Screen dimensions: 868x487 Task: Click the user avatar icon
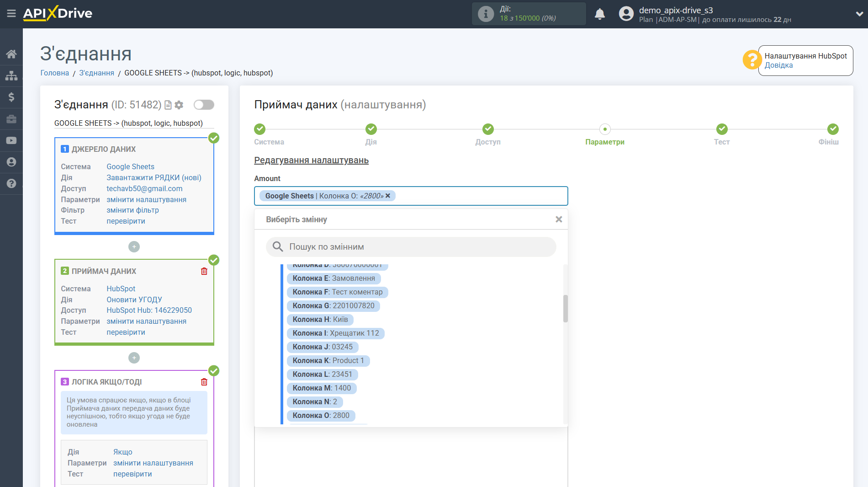click(x=626, y=14)
